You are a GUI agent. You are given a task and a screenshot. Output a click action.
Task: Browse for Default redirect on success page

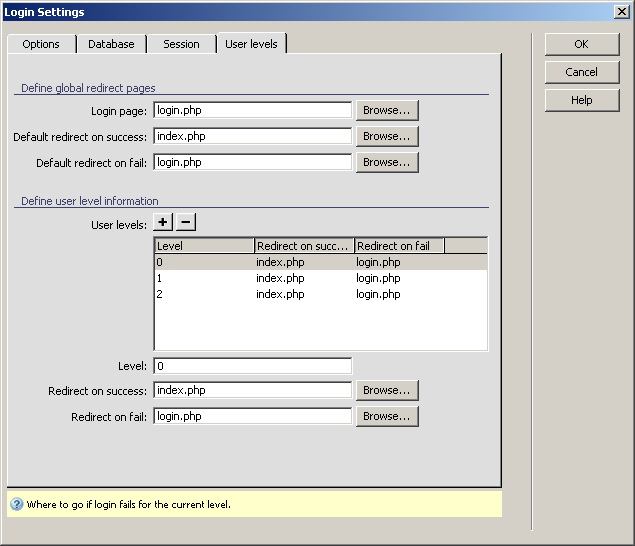point(386,136)
